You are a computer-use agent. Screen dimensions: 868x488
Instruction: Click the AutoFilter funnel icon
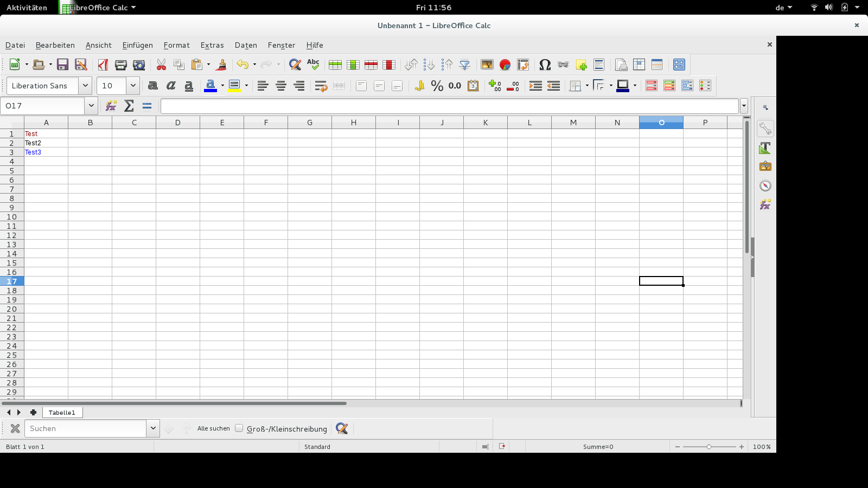pos(465,65)
